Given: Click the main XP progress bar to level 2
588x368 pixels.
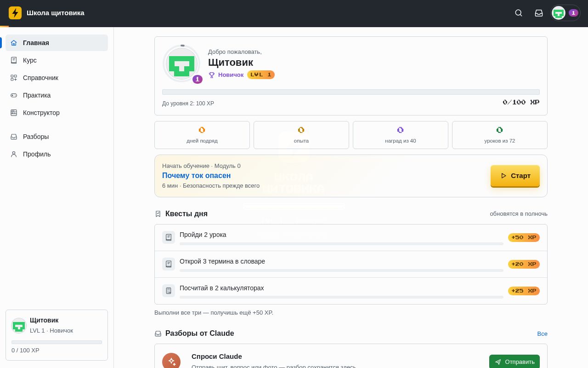Looking at the screenshot, I should coord(351,92).
